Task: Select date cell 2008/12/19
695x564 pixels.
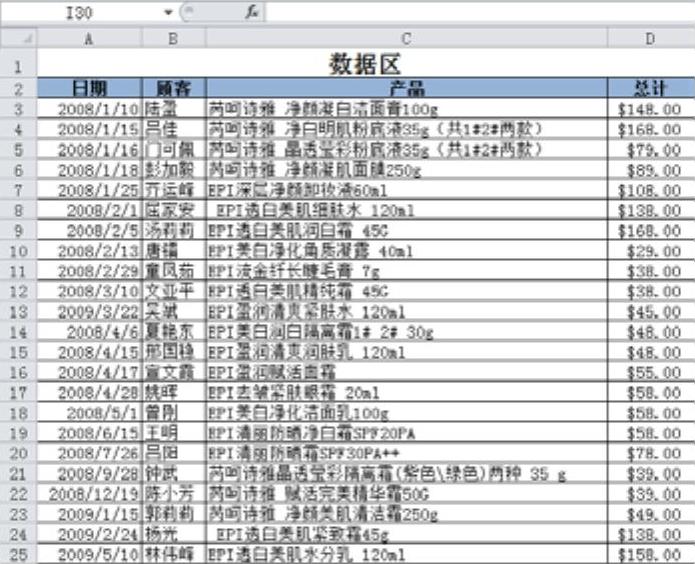Action: point(90,494)
